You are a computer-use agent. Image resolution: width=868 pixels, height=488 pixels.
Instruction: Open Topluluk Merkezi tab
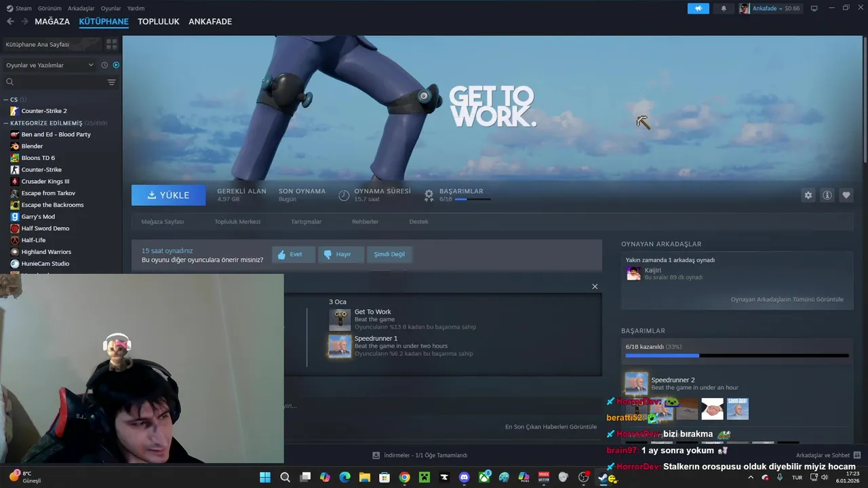pos(237,222)
